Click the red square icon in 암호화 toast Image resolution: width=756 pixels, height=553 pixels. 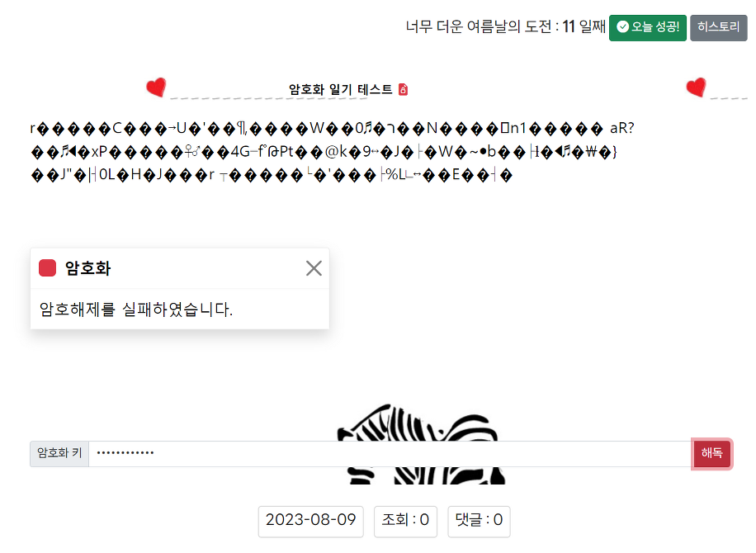click(x=48, y=268)
